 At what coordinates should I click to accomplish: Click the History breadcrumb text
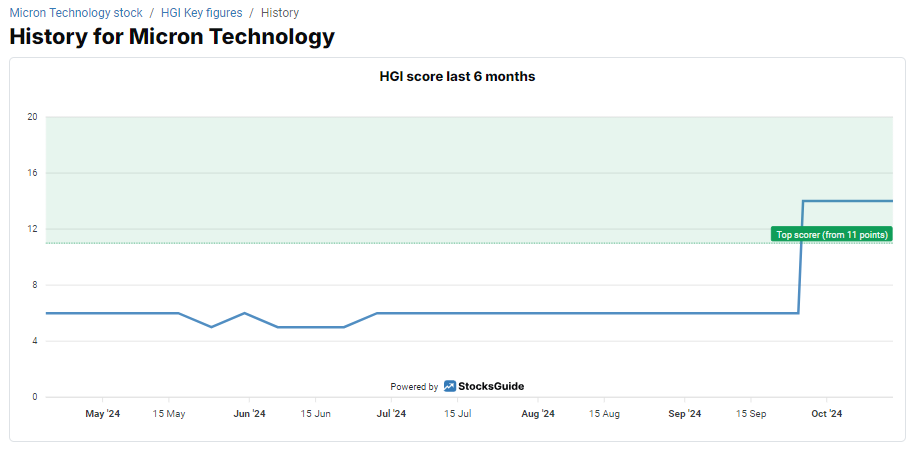[280, 12]
